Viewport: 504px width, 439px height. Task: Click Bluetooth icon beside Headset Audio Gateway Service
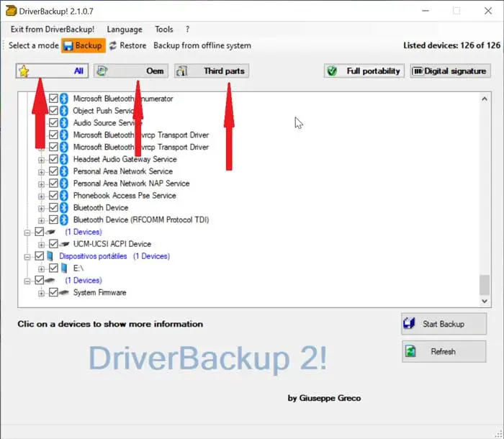pyautogui.click(x=64, y=159)
